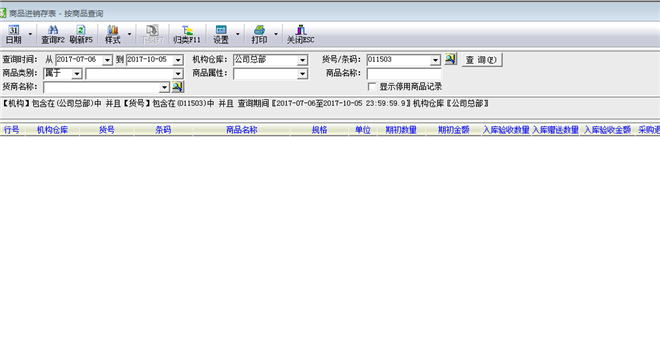Sort by 商品名称 column header
The image size is (660, 362).
242,130
